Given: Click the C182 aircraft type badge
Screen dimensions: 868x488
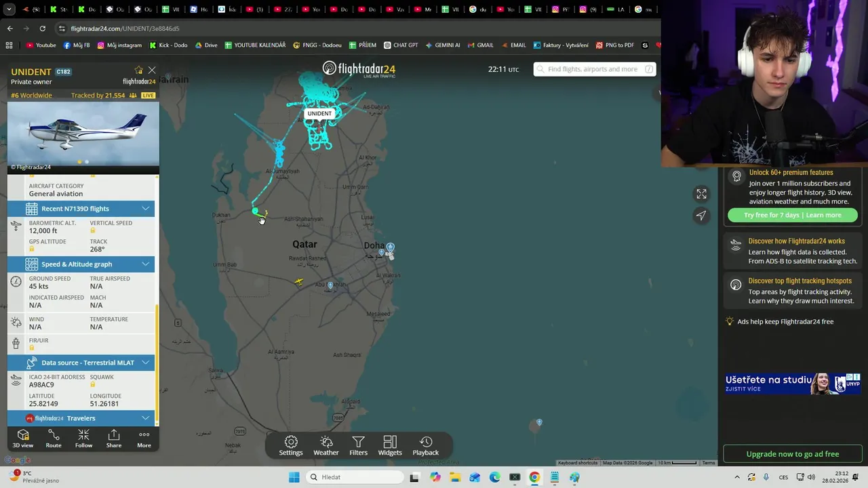Looking at the screenshot, I should [63, 72].
